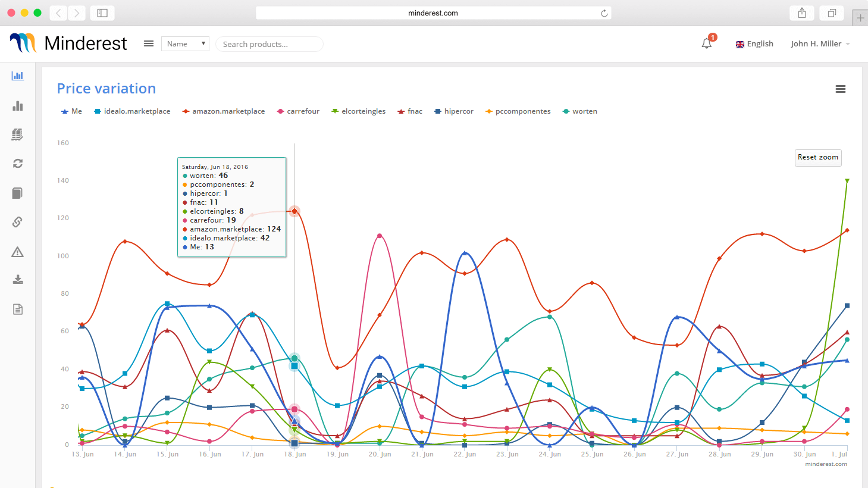Open the bar chart sidebar icon
868x488 pixels.
[x=18, y=105]
